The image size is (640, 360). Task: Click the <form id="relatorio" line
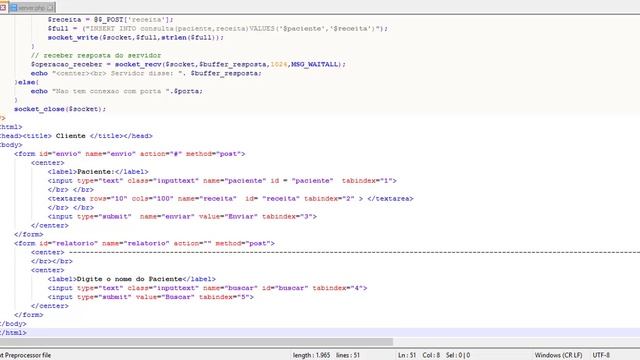click(x=144, y=243)
